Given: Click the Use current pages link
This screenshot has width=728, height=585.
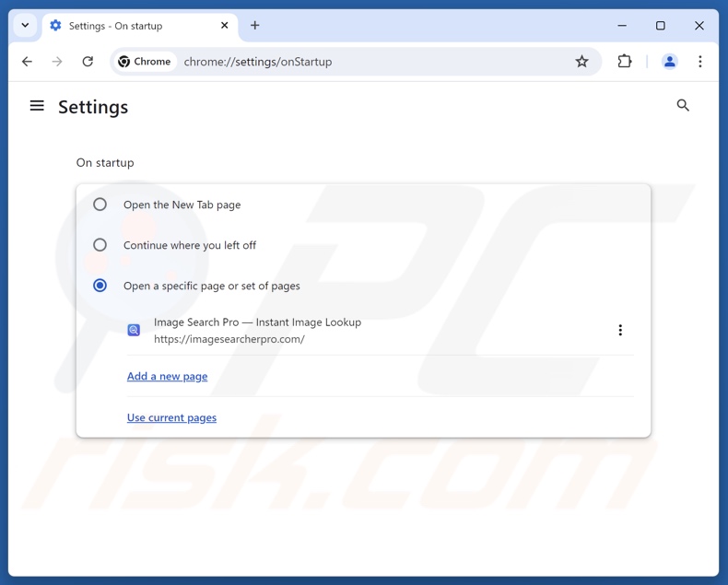Looking at the screenshot, I should click(171, 417).
